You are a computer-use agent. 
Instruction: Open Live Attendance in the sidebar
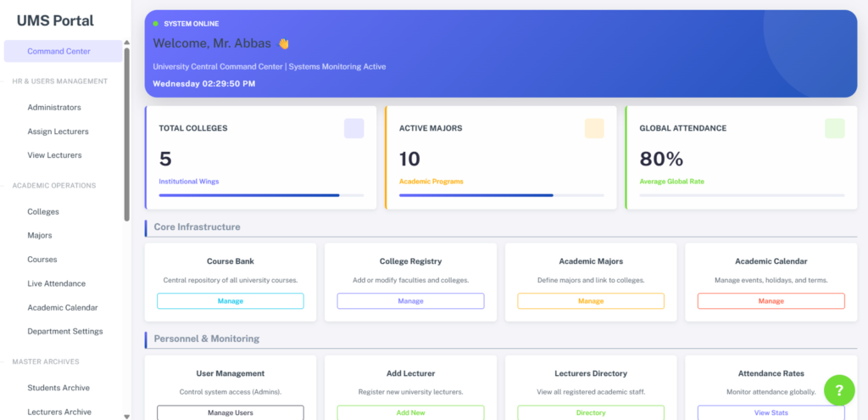pos(57,283)
